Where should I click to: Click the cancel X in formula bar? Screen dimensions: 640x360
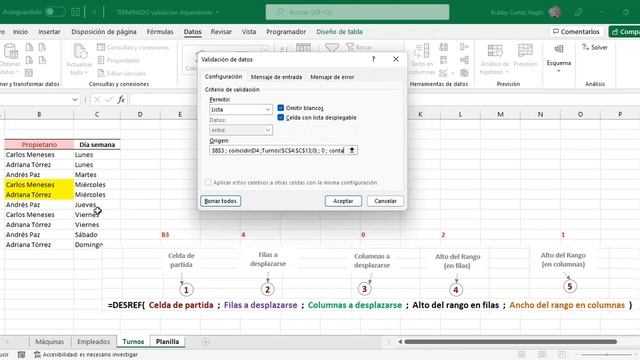coord(97,99)
